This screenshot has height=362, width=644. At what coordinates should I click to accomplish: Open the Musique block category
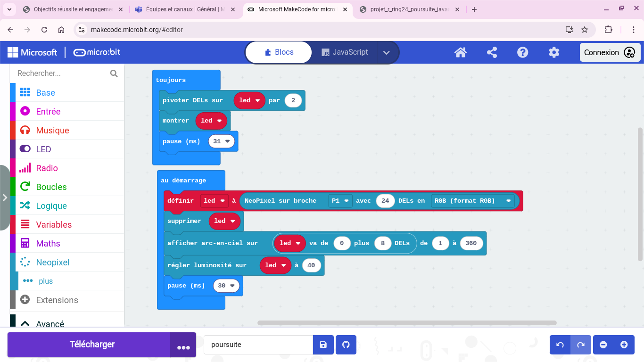67,130
